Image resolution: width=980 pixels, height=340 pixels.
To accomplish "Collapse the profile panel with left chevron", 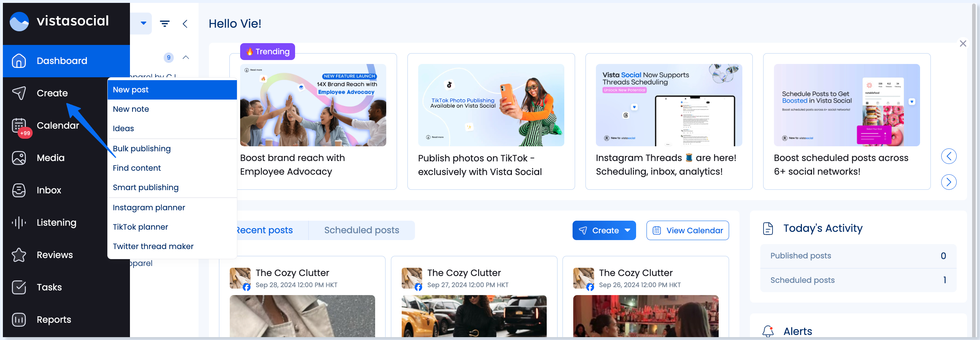I will tap(185, 24).
